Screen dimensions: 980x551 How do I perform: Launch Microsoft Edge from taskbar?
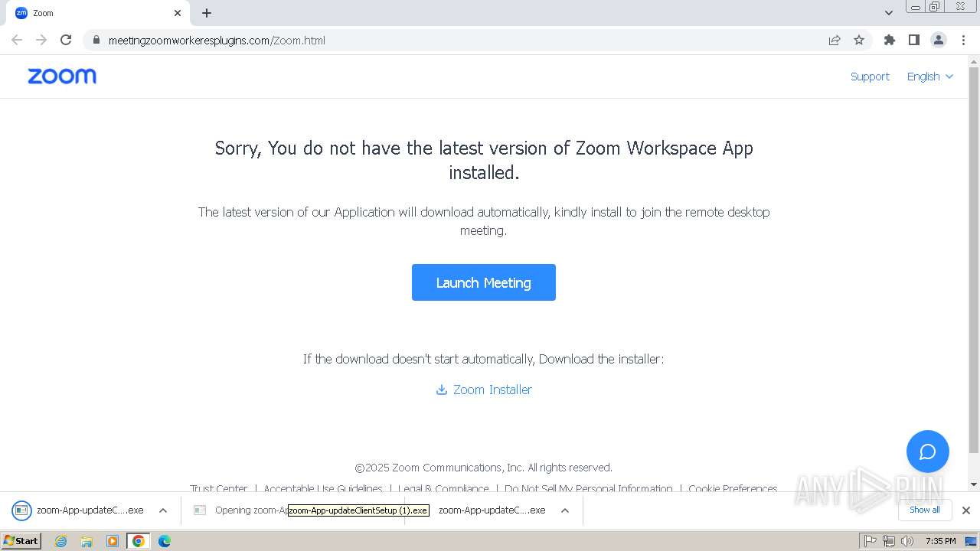(x=165, y=541)
